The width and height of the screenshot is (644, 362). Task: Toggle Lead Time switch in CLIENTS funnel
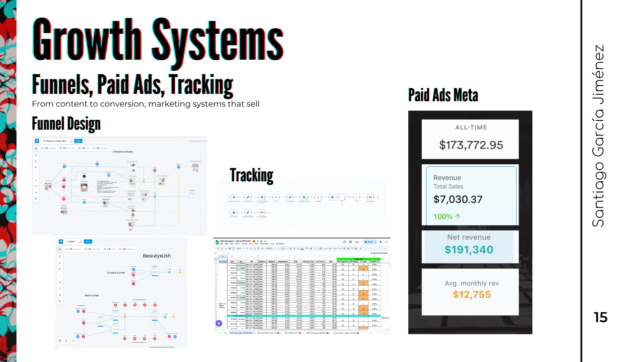point(89,249)
